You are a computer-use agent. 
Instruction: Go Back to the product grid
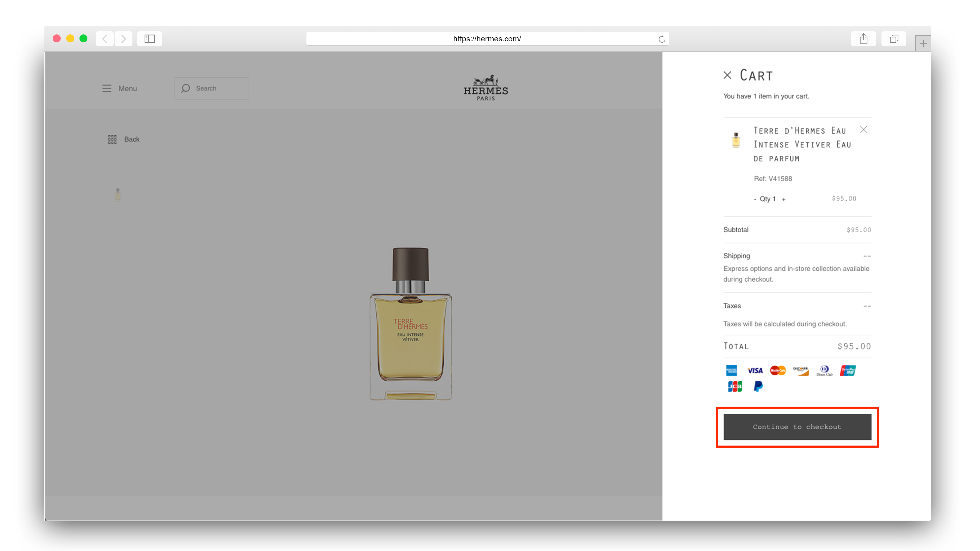pos(124,139)
